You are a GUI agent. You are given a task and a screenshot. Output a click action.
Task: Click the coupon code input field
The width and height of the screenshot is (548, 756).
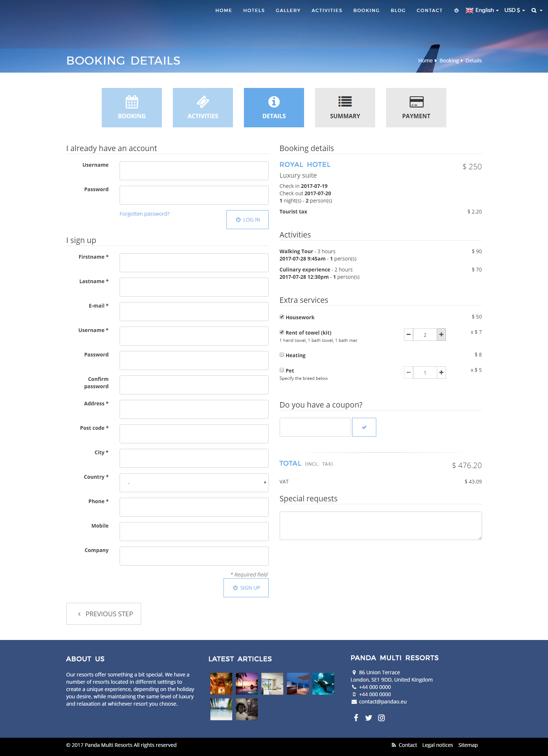pyautogui.click(x=315, y=427)
